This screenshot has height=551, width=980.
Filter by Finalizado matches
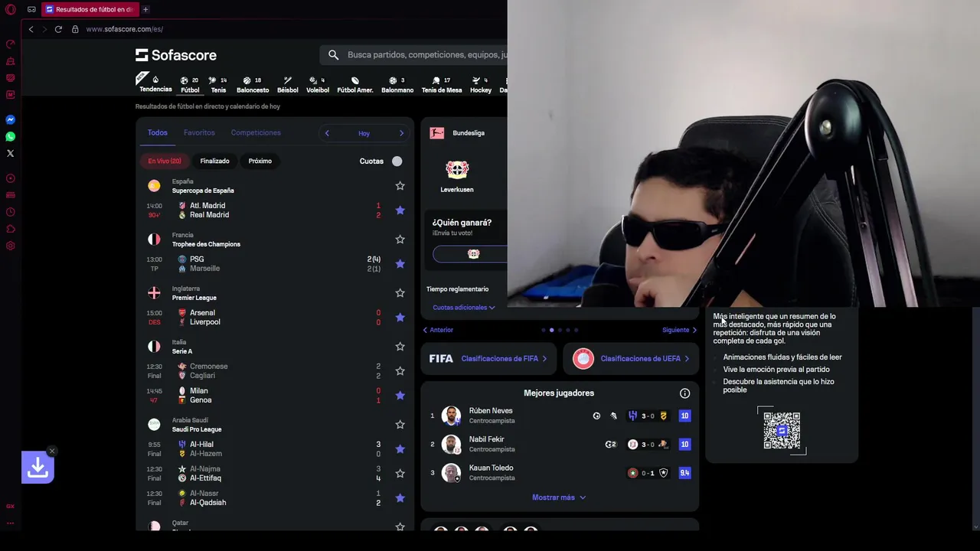pos(214,161)
